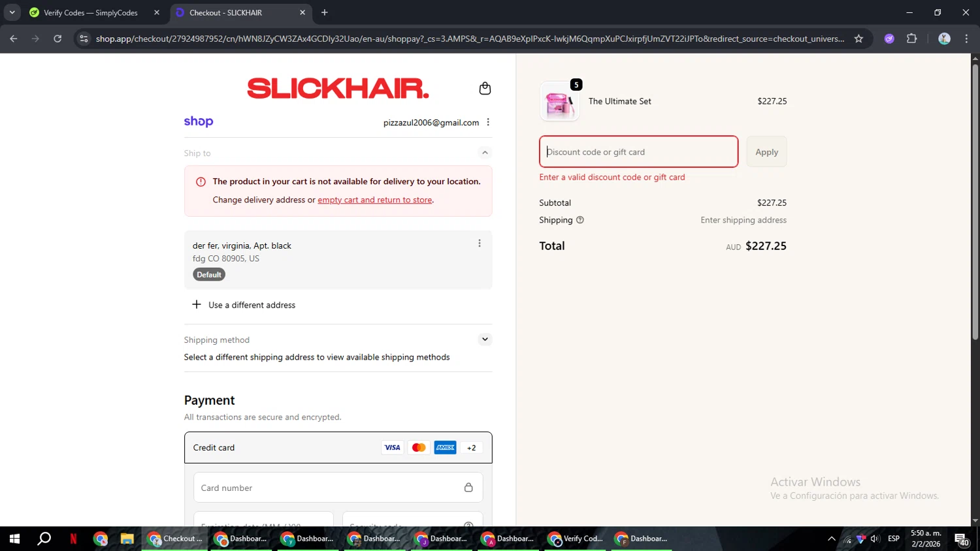
Task: Open the tab search dropdown
Action: click(12, 12)
